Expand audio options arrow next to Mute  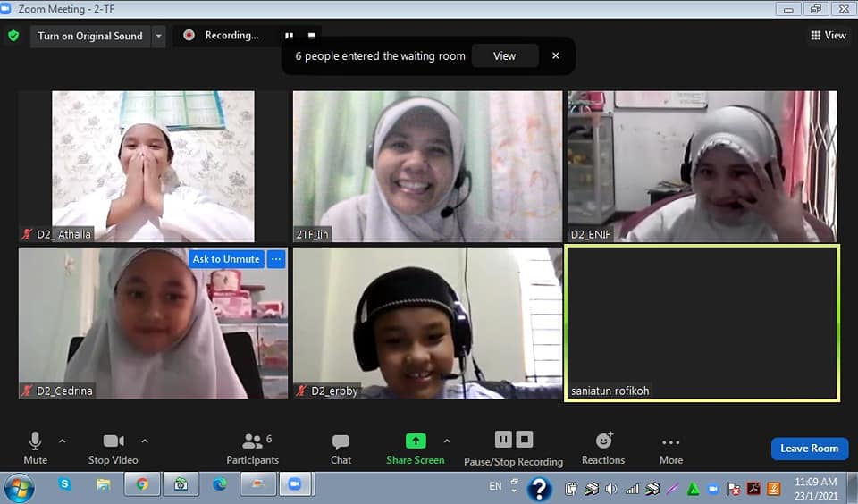(x=62, y=441)
